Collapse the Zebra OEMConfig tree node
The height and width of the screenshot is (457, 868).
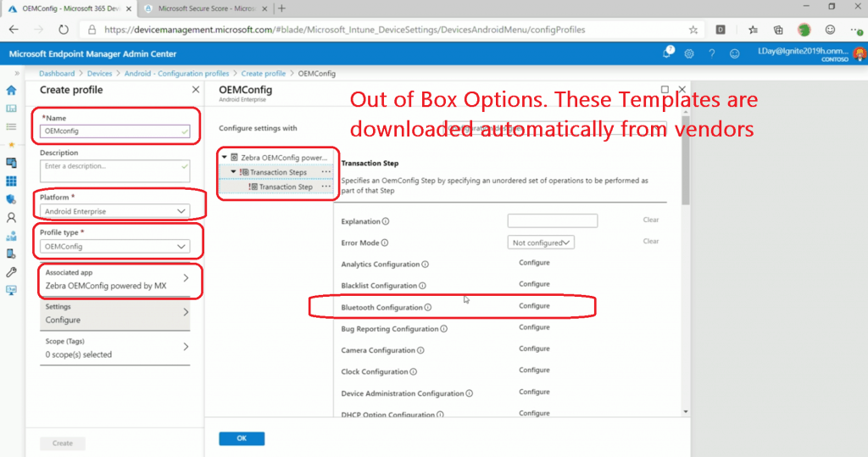224,158
